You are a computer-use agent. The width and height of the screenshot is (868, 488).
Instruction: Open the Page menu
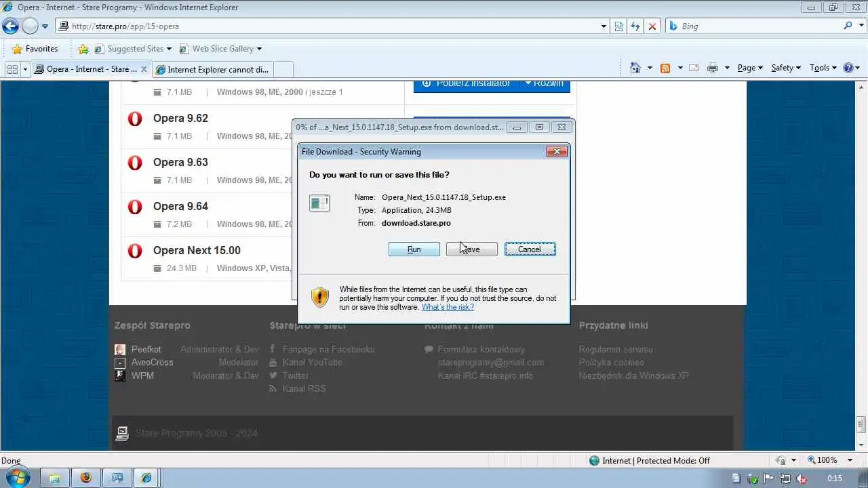click(x=750, y=68)
